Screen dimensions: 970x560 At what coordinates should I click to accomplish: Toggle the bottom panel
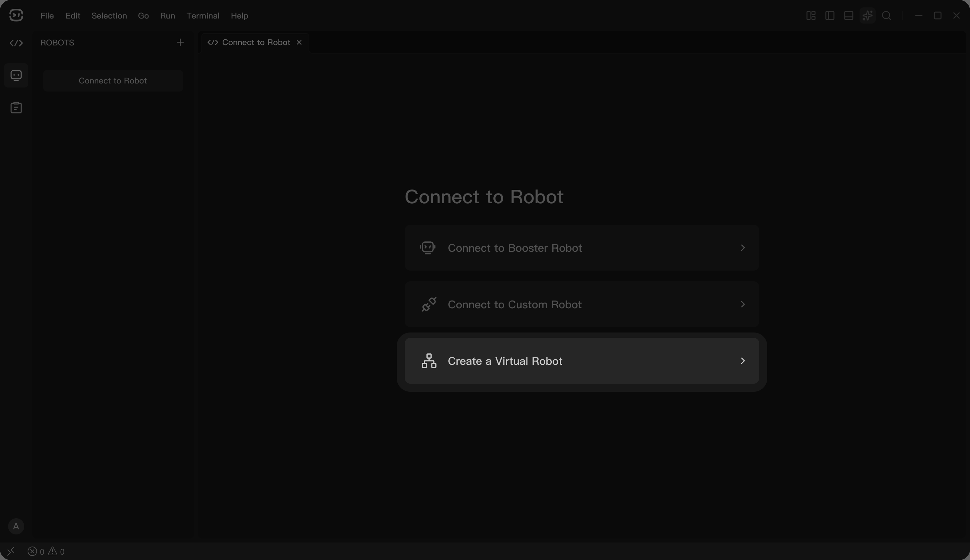[849, 15]
